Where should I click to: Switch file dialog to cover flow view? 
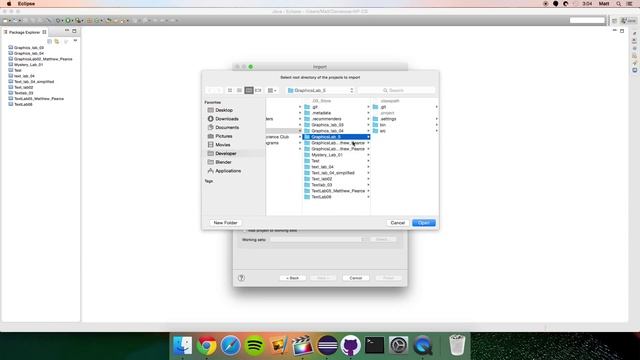pyautogui.click(x=258, y=90)
